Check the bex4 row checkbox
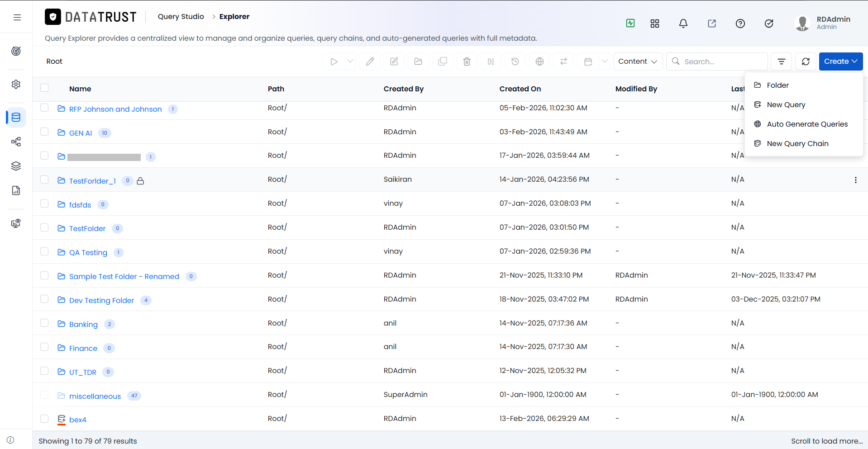Screen dimensions: 868x449 (x=44, y=419)
